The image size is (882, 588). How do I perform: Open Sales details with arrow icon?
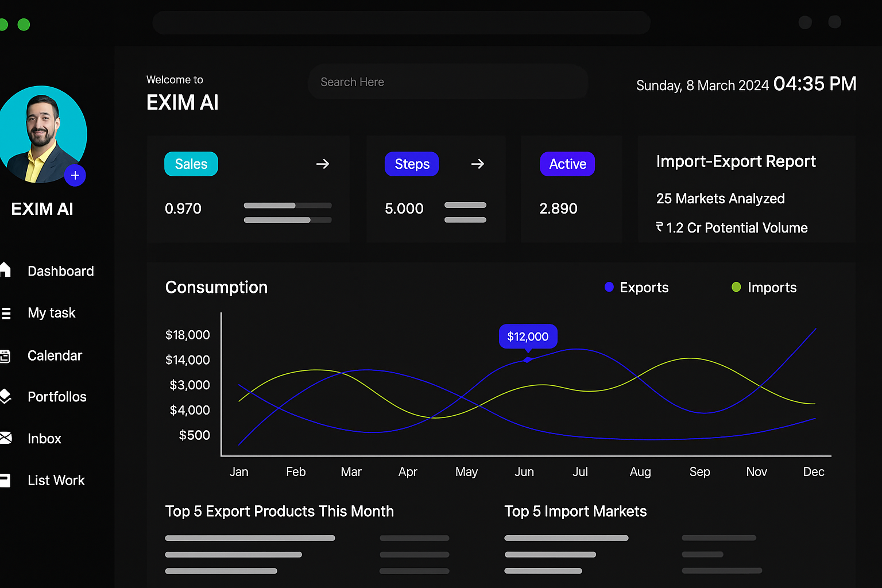pos(323,164)
